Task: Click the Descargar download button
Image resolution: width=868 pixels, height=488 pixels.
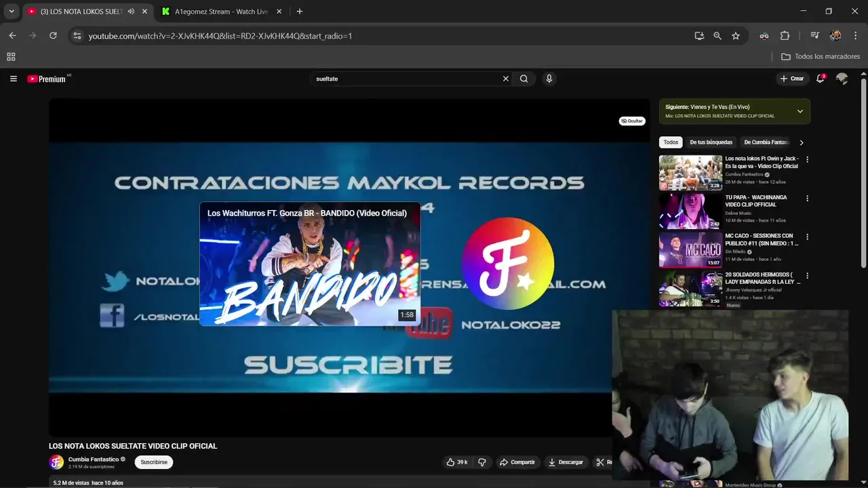Action: [x=566, y=462]
